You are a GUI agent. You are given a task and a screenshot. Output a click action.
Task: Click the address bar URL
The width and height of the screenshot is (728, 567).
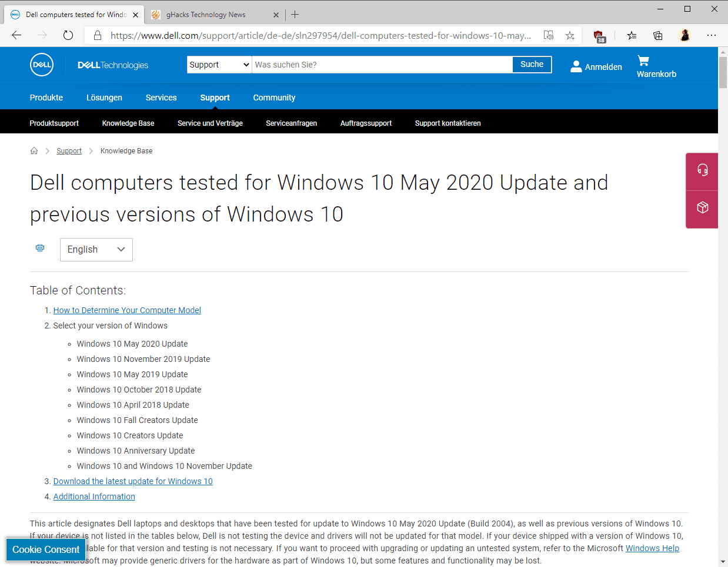click(320, 35)
